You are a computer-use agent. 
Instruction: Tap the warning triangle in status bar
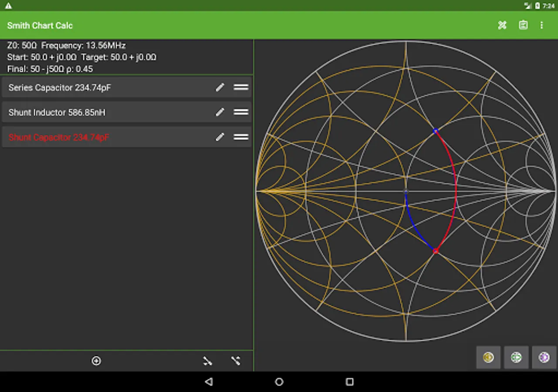point(8,6)
